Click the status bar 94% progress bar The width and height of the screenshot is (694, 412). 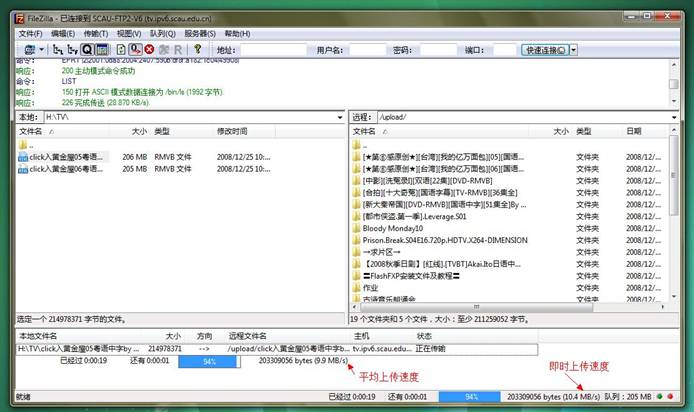pyautogui.click(x=470, y=397)
